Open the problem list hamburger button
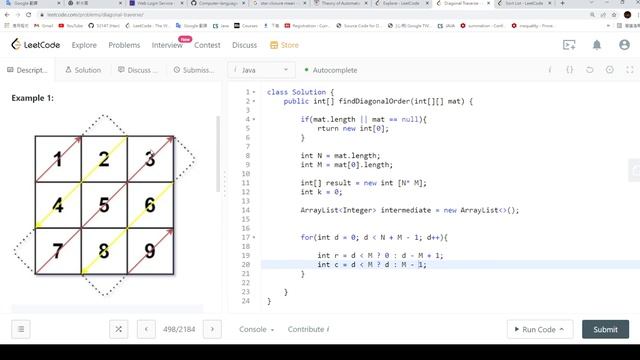The width and height of the screenshot is (640, 360). [x=21, y=329]
